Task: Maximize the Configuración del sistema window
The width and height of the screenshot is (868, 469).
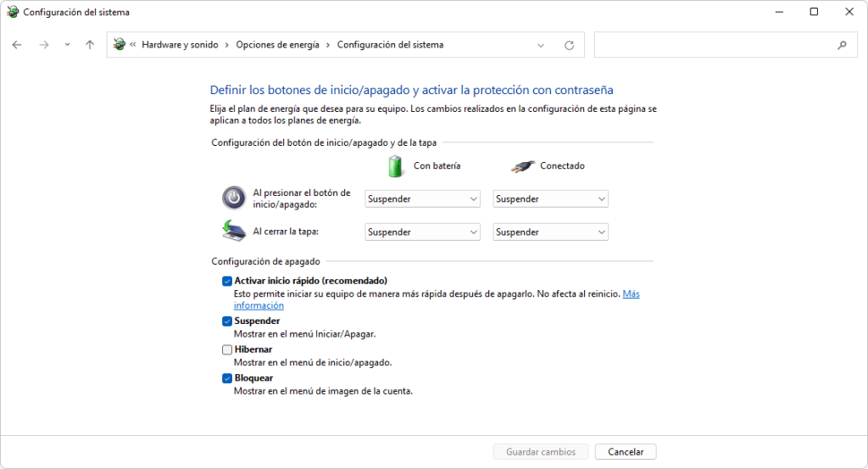Action: tap(814, 12)
